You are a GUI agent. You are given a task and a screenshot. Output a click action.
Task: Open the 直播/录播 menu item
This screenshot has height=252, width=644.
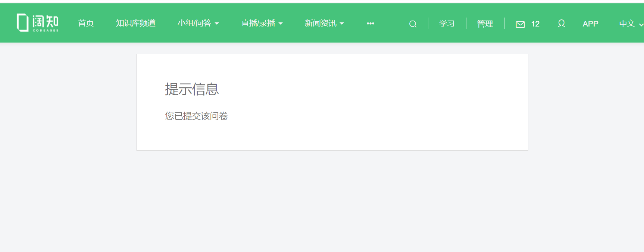(x=258, y=23)
